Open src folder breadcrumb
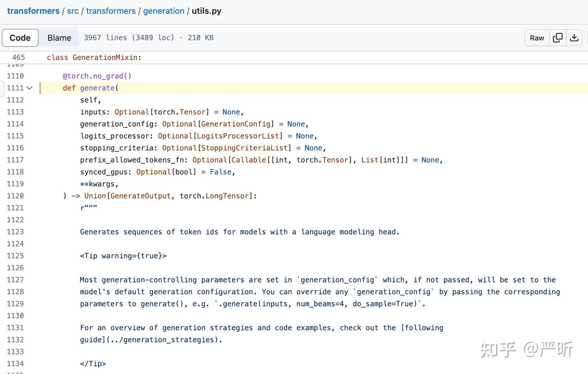588x374 pixels. pos(73,11)
